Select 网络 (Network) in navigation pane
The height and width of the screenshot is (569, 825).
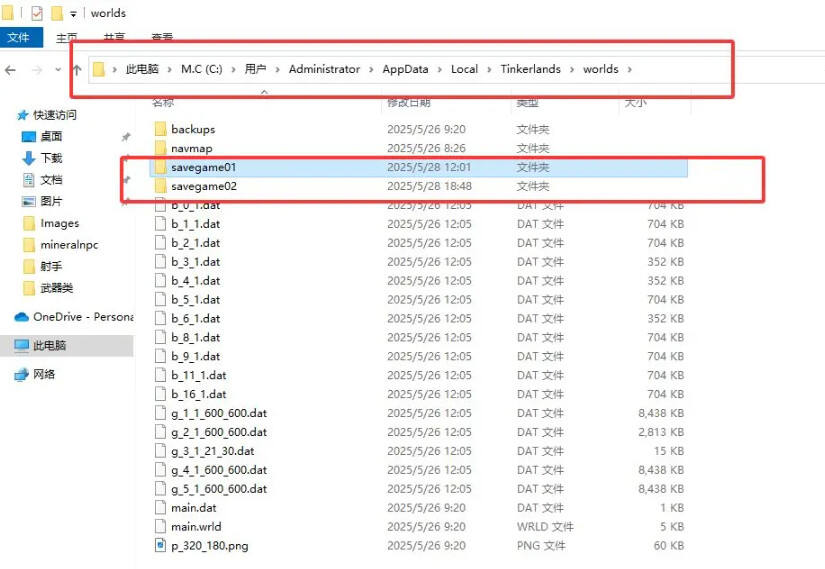click(x=44, y=374)
